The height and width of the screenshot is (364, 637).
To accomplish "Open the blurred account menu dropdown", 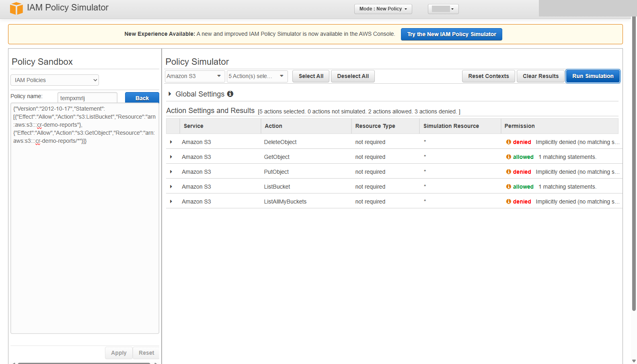I will [443, 9].
